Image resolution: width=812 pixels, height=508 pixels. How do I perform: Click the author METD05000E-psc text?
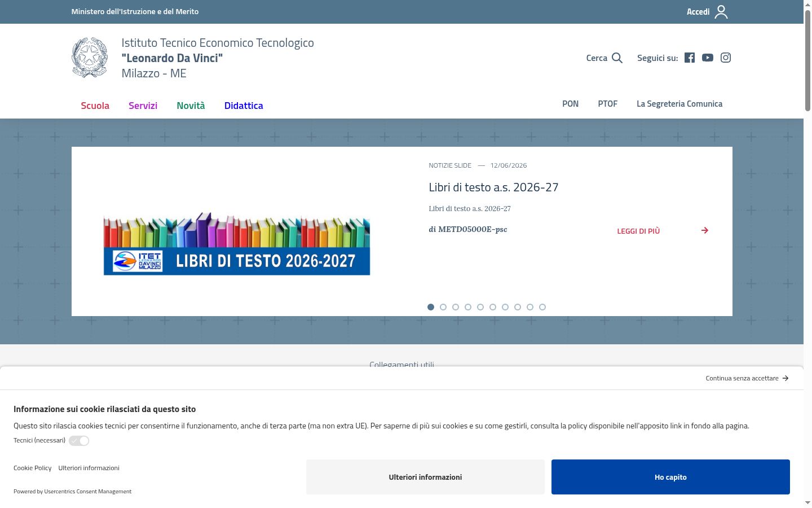[x=473, y=229]
